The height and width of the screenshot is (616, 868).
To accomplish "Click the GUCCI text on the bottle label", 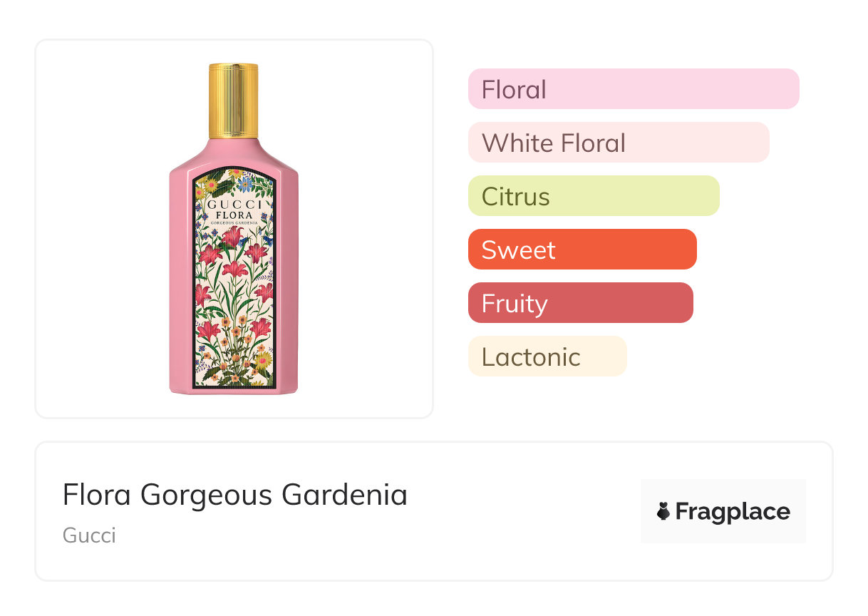I will coord(233,204).
